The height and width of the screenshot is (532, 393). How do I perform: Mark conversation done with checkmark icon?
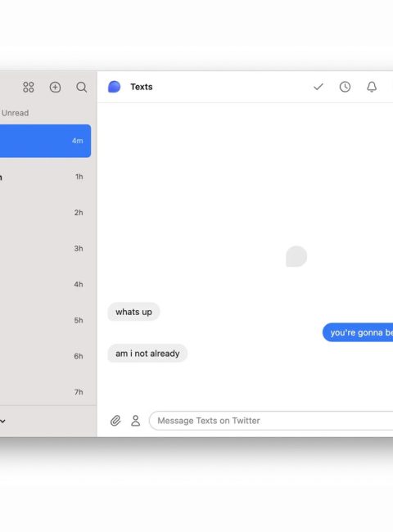[x=318, y=87]
